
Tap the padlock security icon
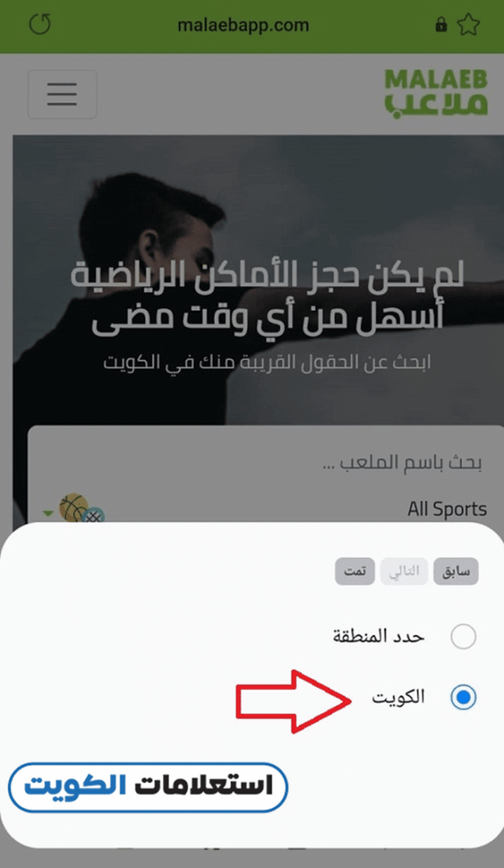click(x=441, y=25)
